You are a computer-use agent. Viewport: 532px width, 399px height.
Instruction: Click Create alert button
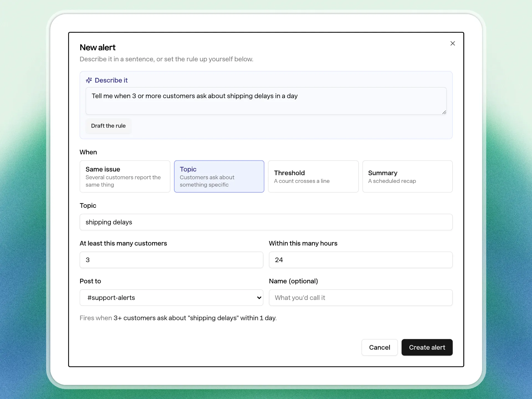[x=427, y=347]
